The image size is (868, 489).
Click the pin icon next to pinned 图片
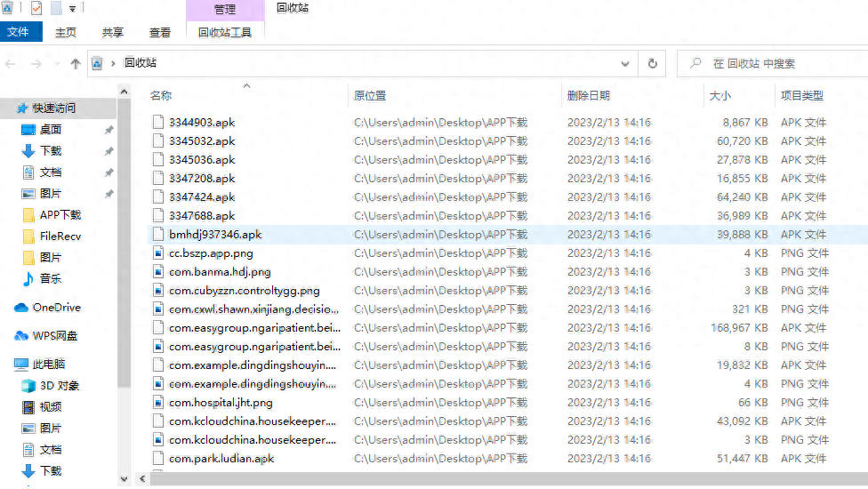[x=109, y=194]
